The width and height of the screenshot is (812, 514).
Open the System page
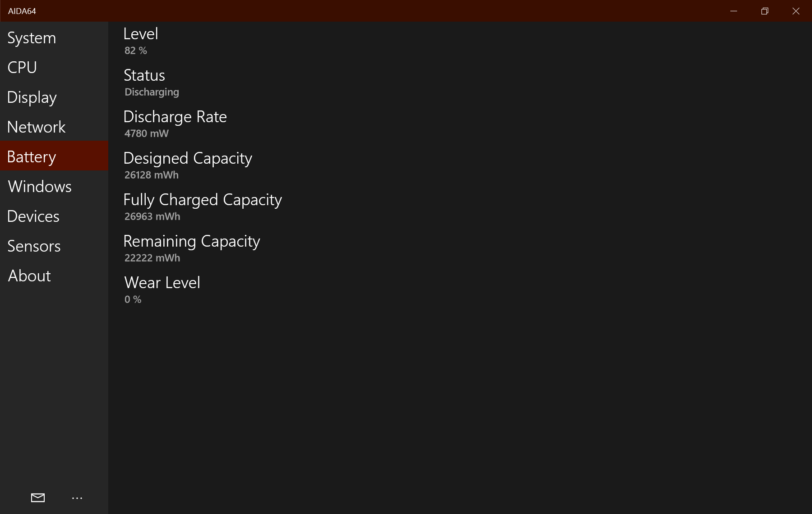(x=32, y=38)
